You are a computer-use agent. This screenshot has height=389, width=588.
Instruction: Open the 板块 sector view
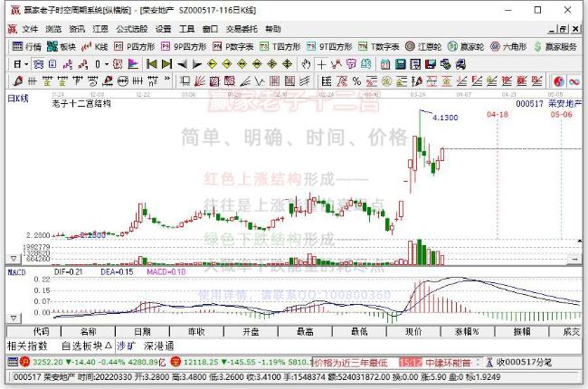coord(62,46)
